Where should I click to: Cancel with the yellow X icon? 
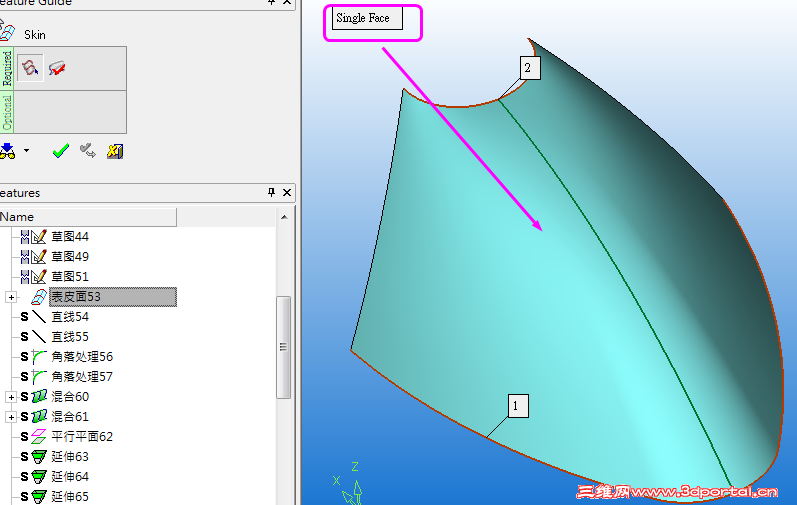pos(115,151)
